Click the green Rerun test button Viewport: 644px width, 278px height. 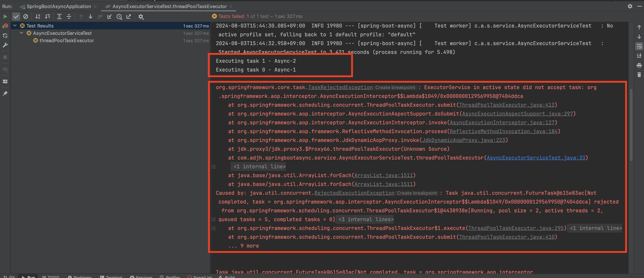5,17
